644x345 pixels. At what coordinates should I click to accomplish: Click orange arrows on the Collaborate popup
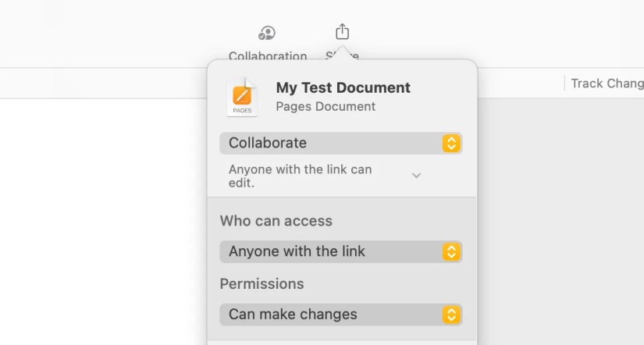(450, 143)
